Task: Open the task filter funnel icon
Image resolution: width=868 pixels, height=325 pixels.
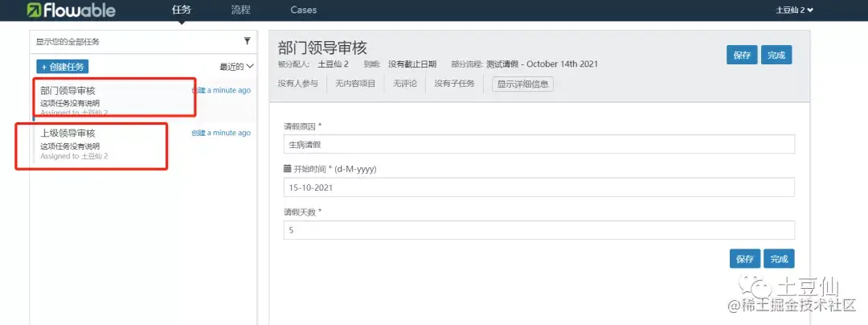Action: 247,41
